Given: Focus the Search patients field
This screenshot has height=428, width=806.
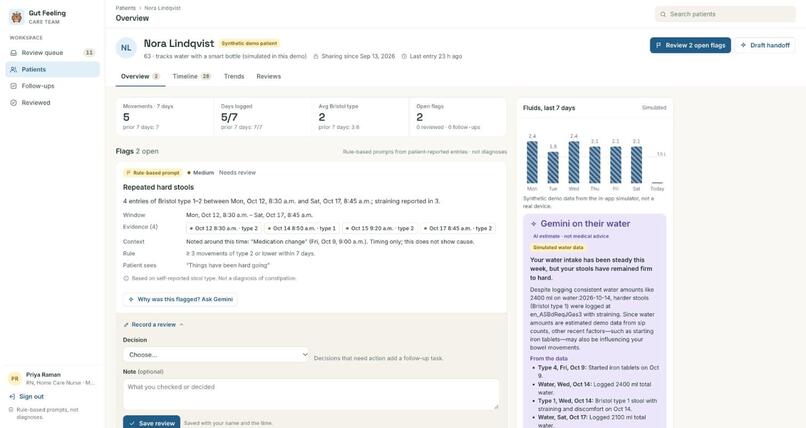Looking at the screenshot, I should [725, 14].
